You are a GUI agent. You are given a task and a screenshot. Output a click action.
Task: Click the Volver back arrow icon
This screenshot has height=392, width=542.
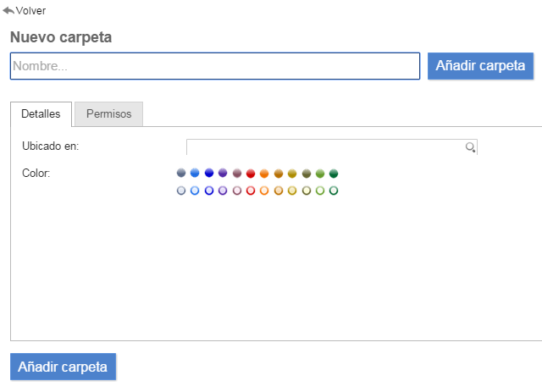coord(8,11)
